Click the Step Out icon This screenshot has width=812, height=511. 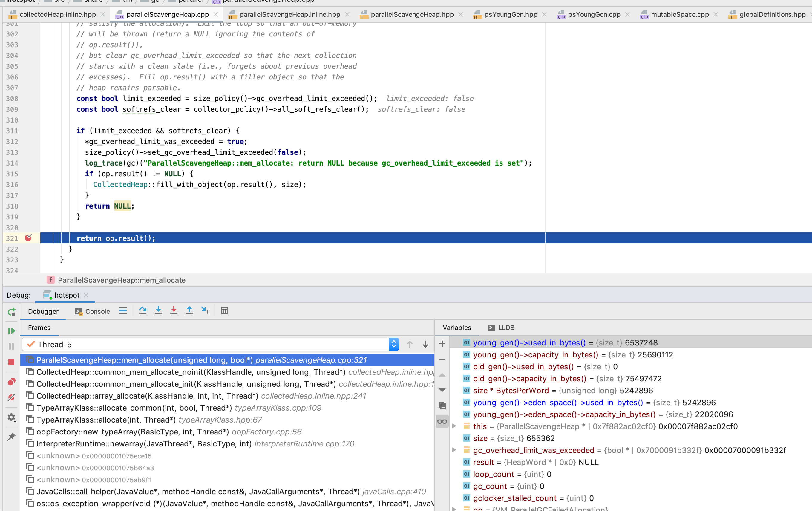click(189, 310)
